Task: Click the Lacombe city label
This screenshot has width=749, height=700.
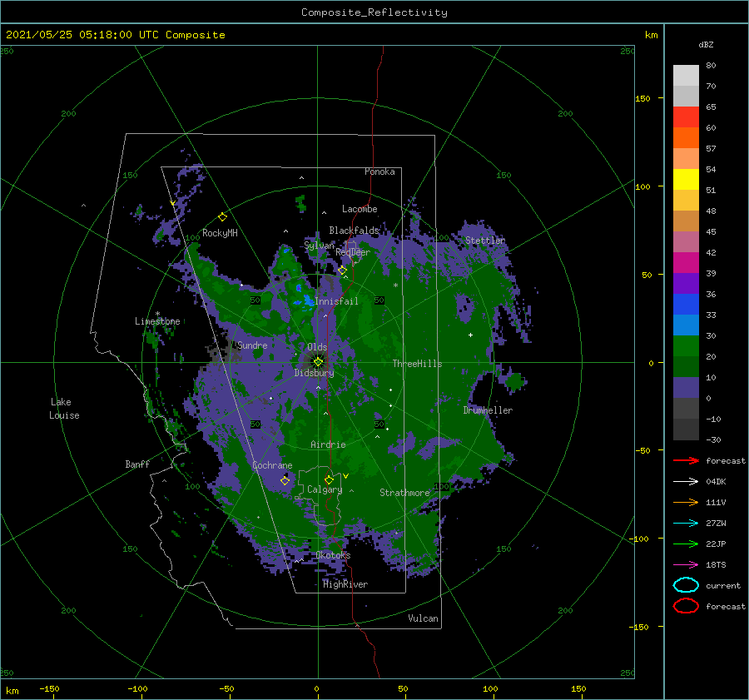Action: [360, 209]
